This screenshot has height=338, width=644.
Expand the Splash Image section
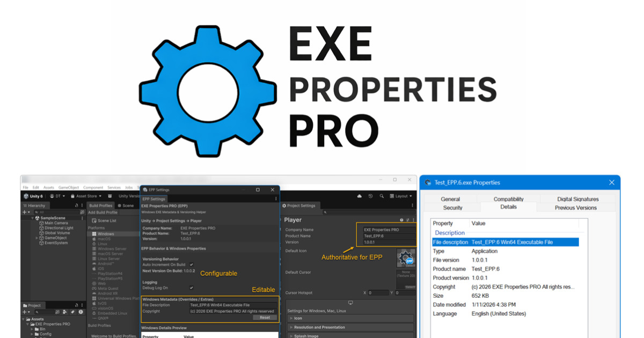pyautogui.click(x=291, y=336)
